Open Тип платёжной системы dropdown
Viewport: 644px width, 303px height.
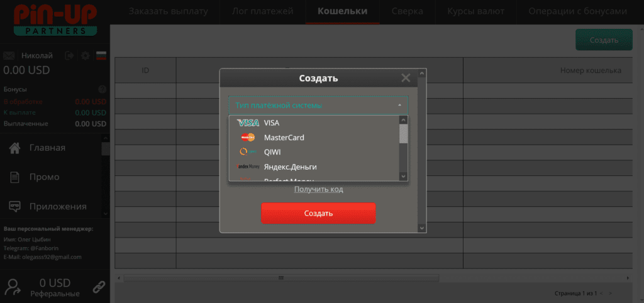click(x=318, y=106)
